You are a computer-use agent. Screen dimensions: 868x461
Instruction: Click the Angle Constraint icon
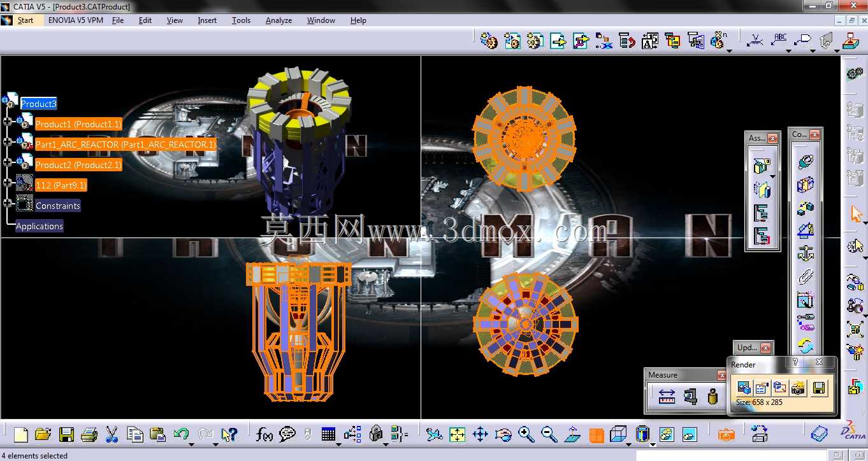pos(806,230)
